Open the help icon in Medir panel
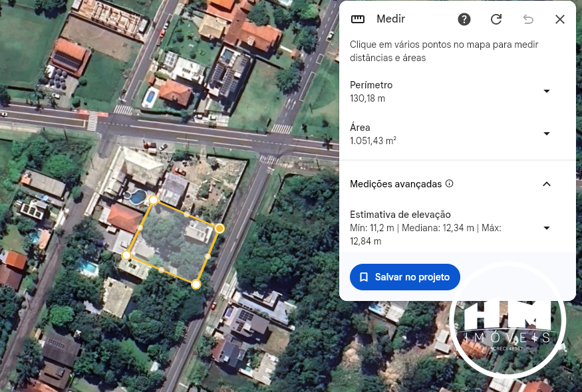This screenshot has height=392, width=582. click(x=464, y=19)
